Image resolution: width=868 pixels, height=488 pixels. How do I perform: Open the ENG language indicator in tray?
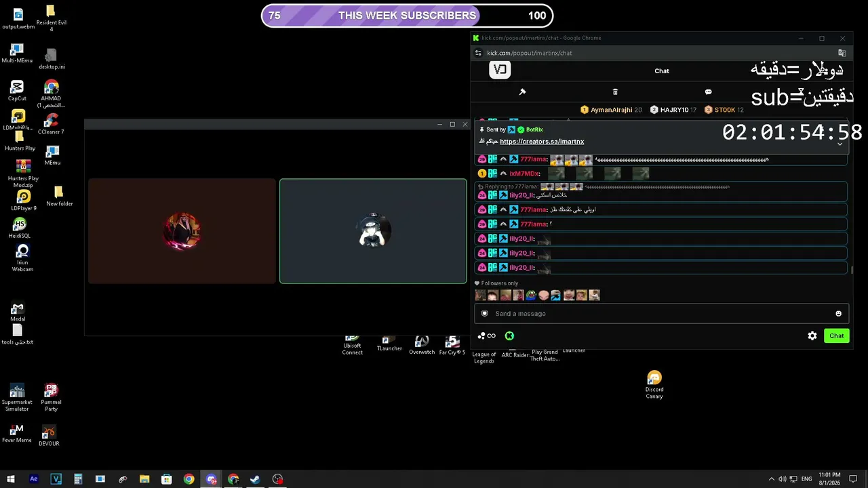(806, 479)
